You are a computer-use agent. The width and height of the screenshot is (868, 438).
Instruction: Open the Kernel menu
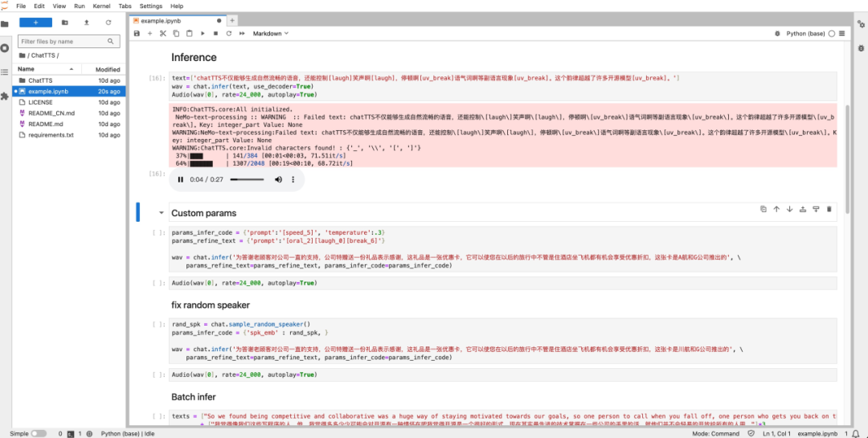[x=101, y=6]
